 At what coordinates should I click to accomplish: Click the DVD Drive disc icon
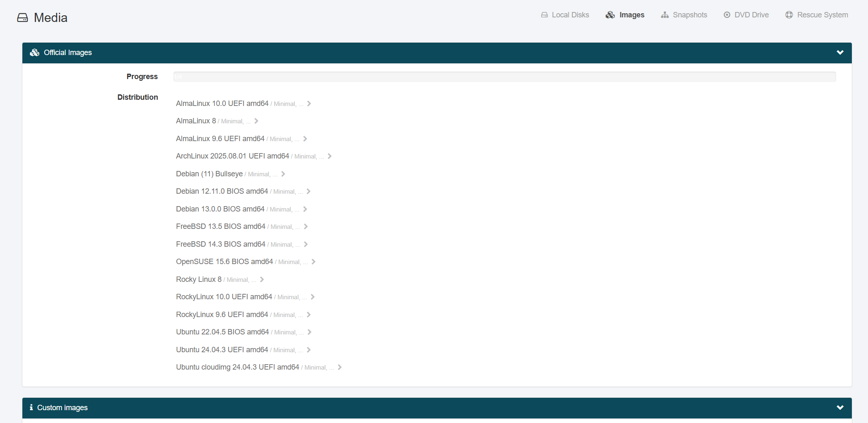pyautogui.click(x=727, y=15)
